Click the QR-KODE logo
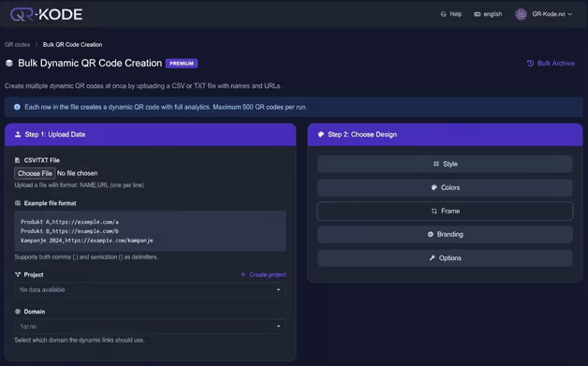The width and height of the screenshot is (588, 366). click(x=46, y=15)
